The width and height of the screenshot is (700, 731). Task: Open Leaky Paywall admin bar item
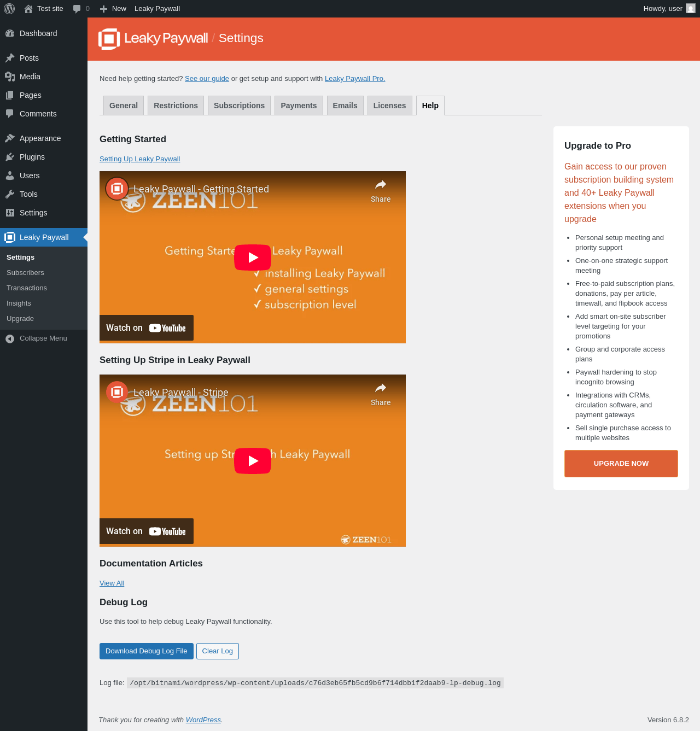[157, 9]
